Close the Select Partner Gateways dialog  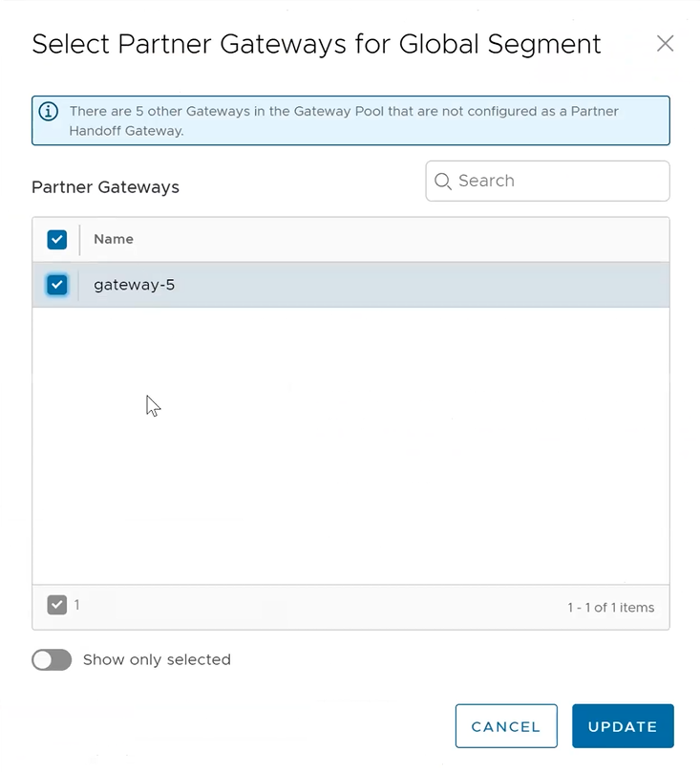[x=665, y=44]
